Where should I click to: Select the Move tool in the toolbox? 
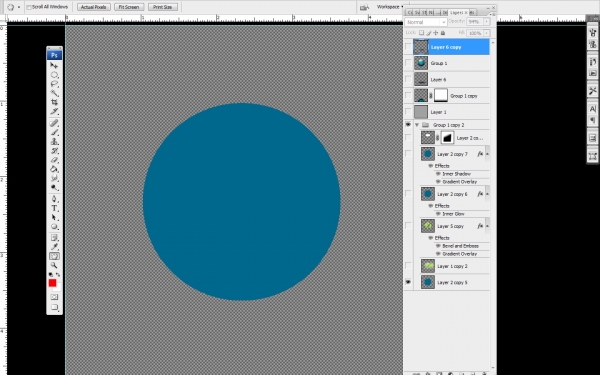(54, 66)
